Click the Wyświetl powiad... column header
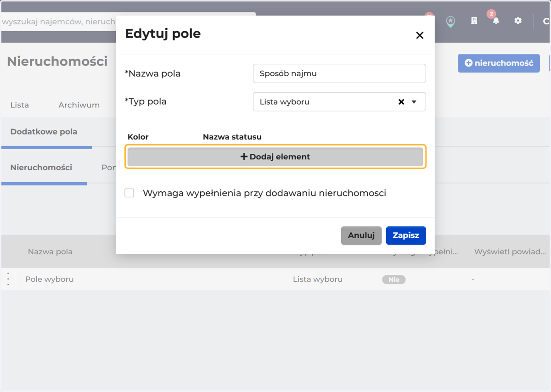The height and width of the screenshot is (392, 551). (x=510, y=252)
